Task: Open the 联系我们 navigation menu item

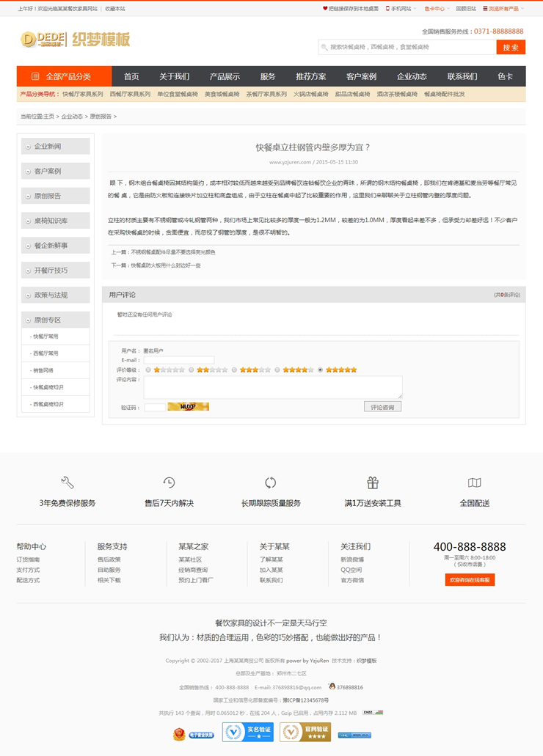Action: point(462,76)
